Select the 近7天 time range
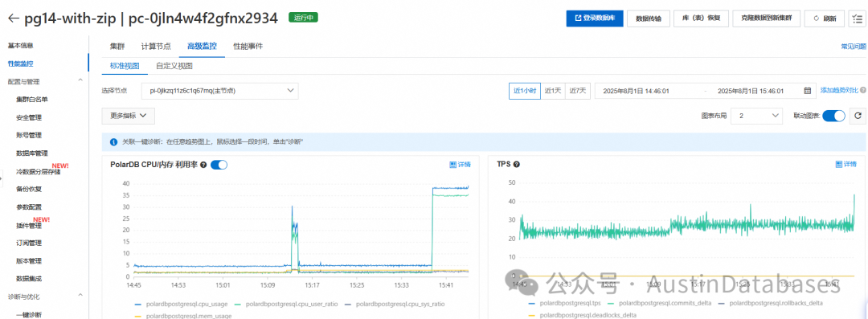Screen dimensions: 868x319 coord(579,91)
